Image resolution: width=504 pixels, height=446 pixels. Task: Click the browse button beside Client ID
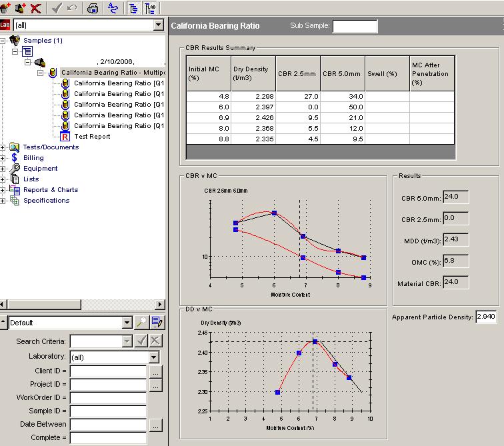point(155,371)
